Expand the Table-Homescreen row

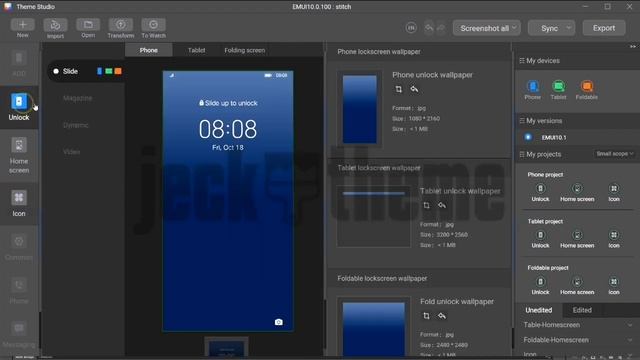tap(578, 325)
